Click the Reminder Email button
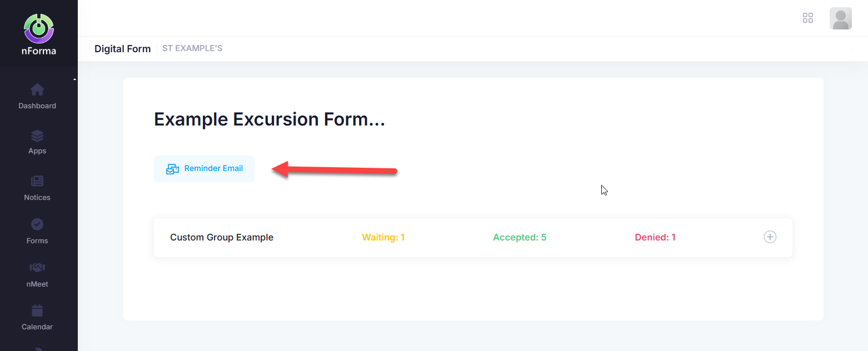Viewport: 868px width, 351px height. click(x=204, y=169)
